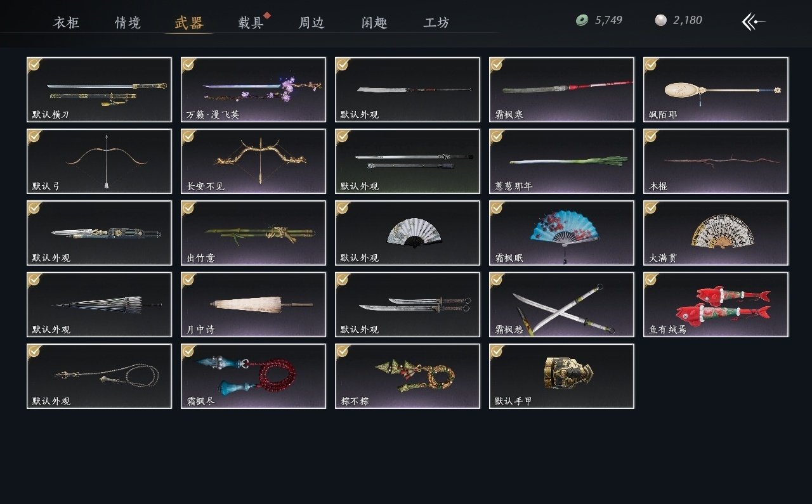Click the back arrow icon
This screenshot has height=504, width=812.
(x=754, y=22)
